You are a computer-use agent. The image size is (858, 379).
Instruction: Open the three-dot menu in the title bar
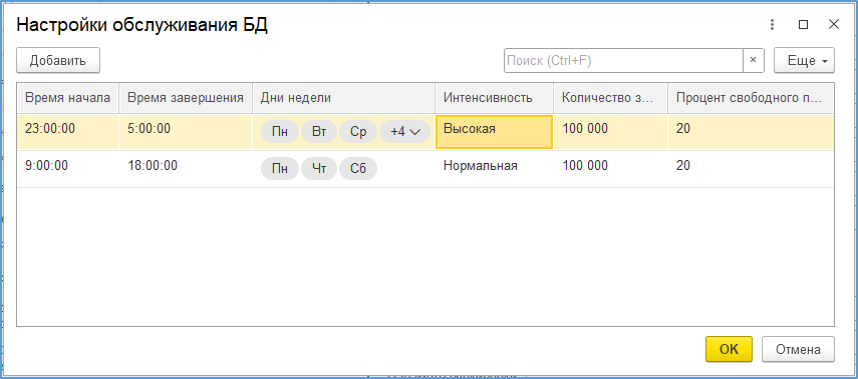pyautogui.click(x=772, y=25)
